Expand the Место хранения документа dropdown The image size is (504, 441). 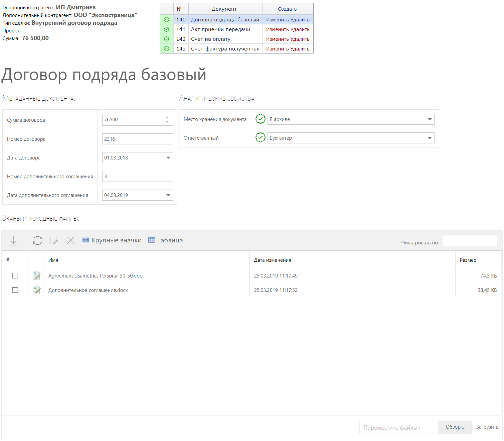click(x=430, y=119)
